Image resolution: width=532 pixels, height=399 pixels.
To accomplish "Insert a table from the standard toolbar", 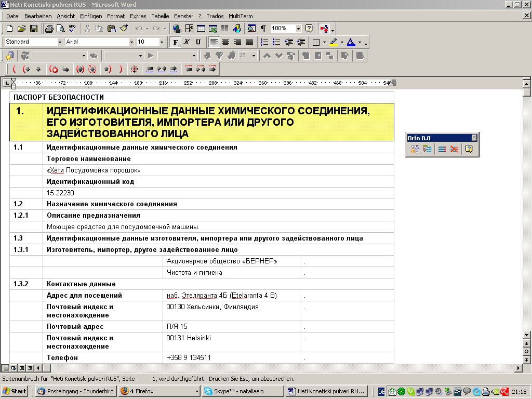I will 201,29.
